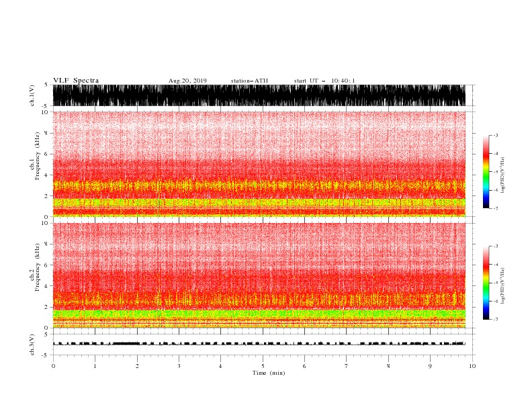Click time axis tick label "9"
The width and height of the screenshot is (532, 411).
pos(430,366)
